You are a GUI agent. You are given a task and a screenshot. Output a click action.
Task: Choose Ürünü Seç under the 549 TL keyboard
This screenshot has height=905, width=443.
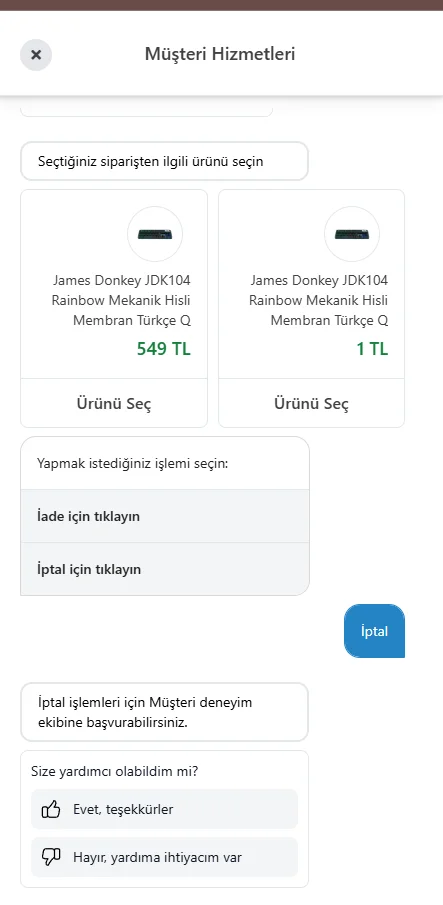pos(114,403)
